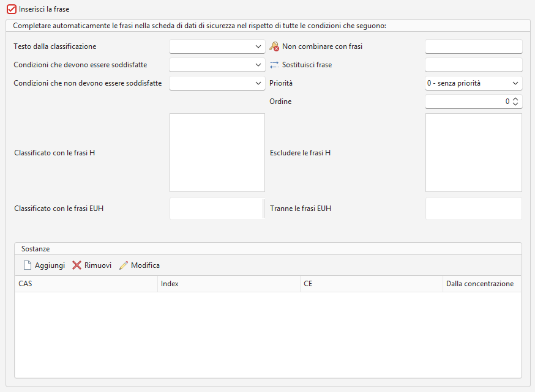Click the 'Classificato con le frasi H' list box
This screenshot has width=535, height=392.
point(217,153)
